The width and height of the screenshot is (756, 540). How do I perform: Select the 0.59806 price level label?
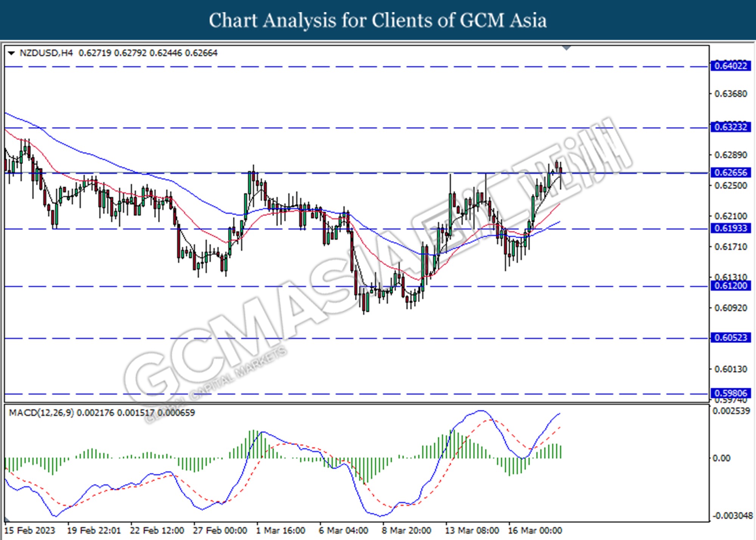[730, 393]
